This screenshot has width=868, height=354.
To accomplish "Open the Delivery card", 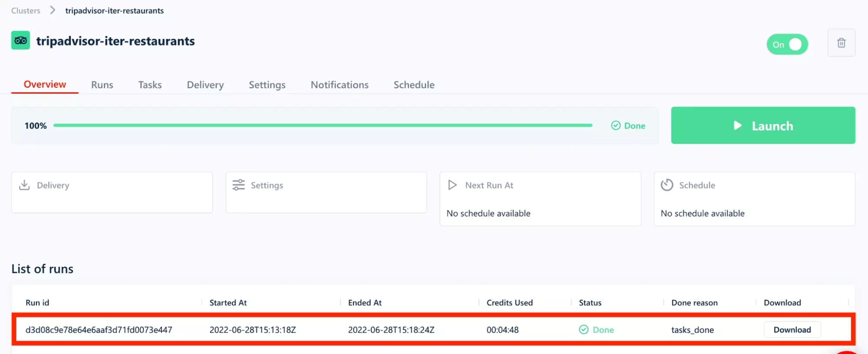I will [112, 192].
